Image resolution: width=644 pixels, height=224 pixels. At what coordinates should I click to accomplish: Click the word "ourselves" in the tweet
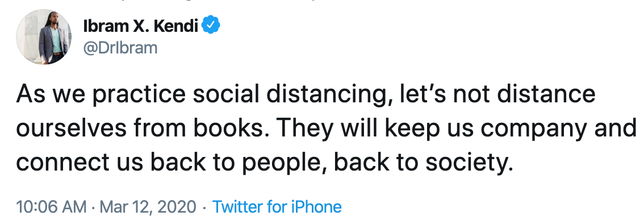tap(71, 128)
